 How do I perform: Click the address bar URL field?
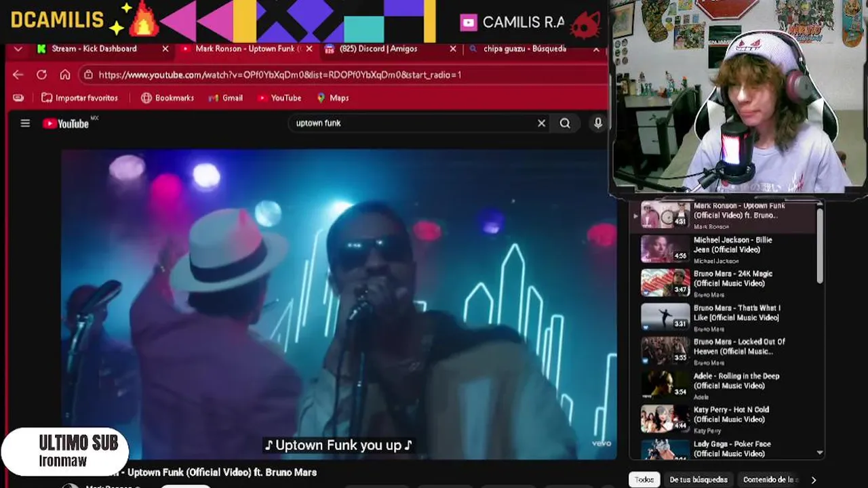[342, 75]
